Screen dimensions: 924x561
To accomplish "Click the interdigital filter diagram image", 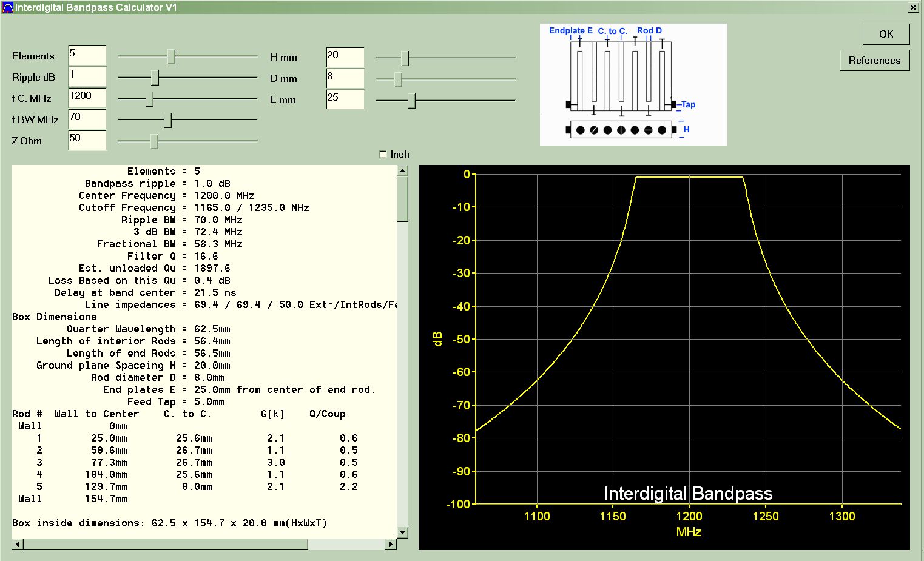I will click(633, 84).
